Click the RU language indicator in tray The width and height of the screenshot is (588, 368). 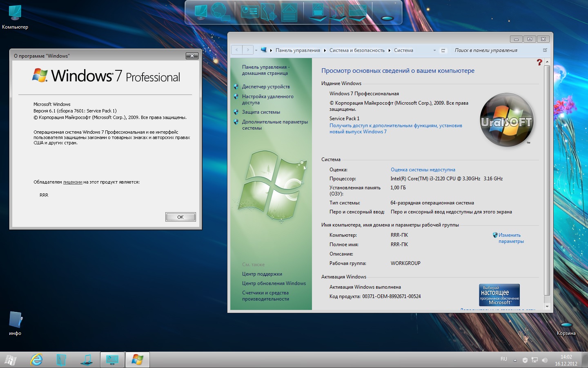point(504,359)
